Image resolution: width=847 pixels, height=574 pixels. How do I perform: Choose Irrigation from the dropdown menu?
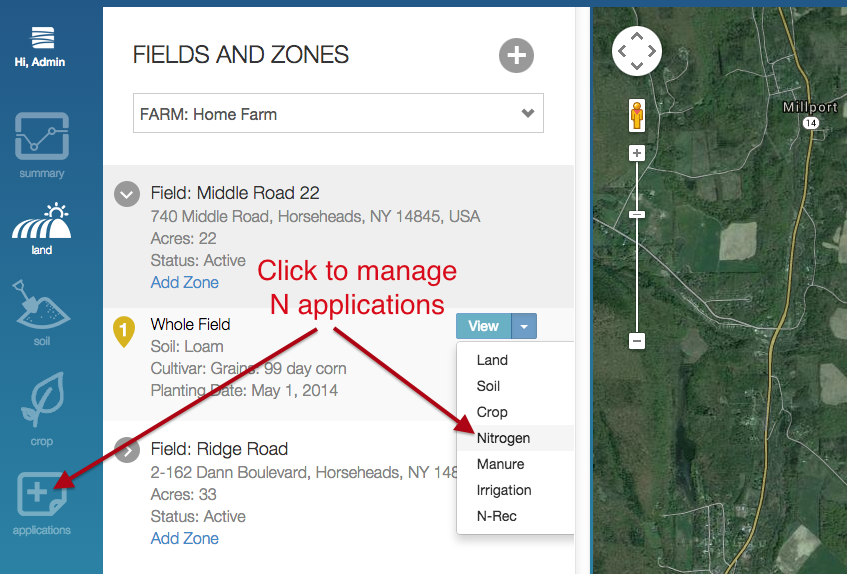pyautogui.click(x=504, y=490)
